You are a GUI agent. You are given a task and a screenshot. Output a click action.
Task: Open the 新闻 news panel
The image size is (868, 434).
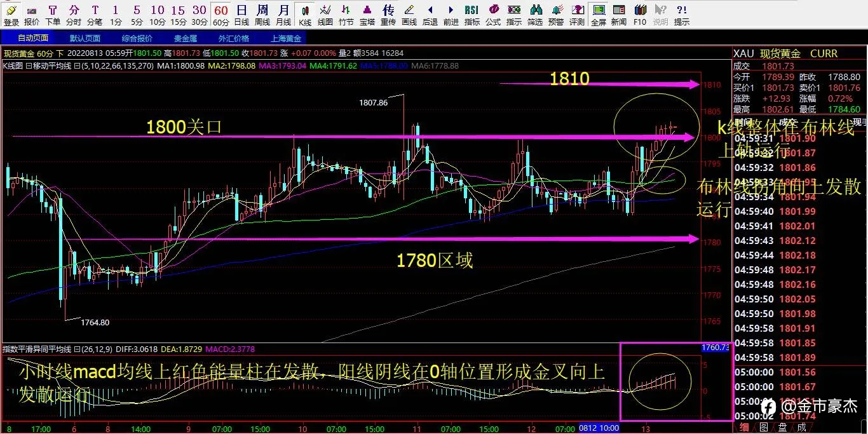click(619, 14)
